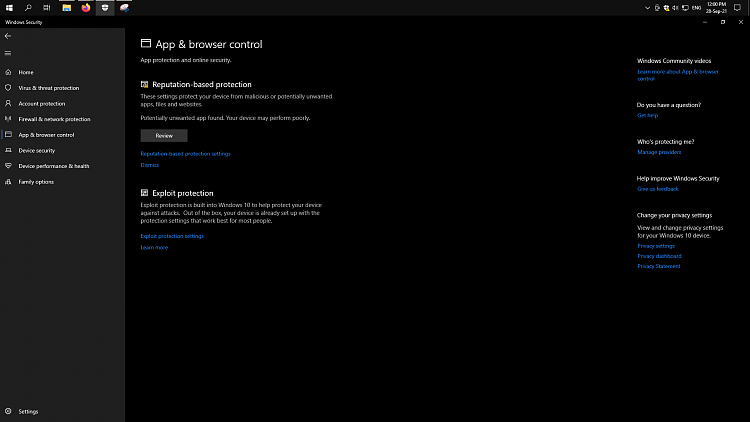
Task: Click Learn more under Exploit protection
Action: [154, 247]
